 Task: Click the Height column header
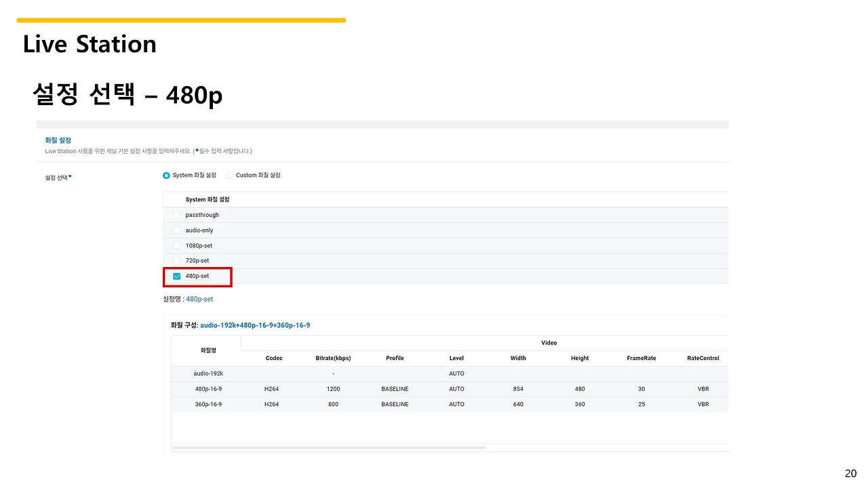(580, 358)
